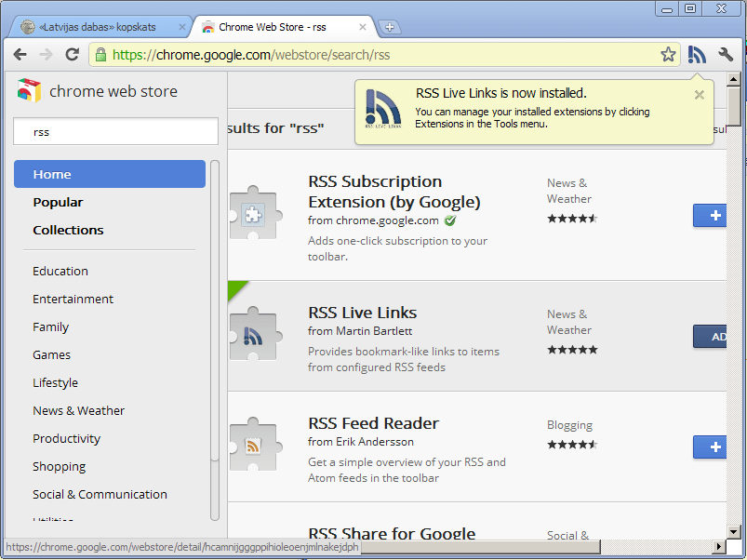Maximize the Chrome window
This screenshot has width=747, height=560.
[690, 9]
